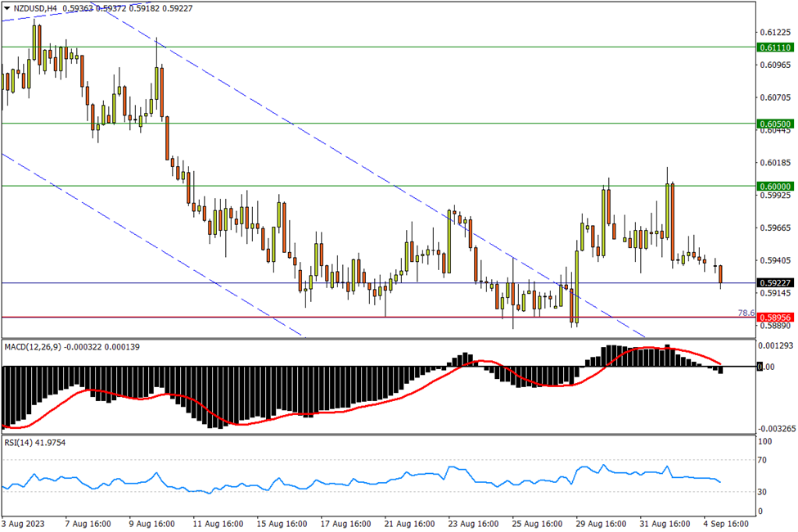798x532 pixels.
Task: Select the green 0.60500 price level tag
Action: click(x=775, y=124)
